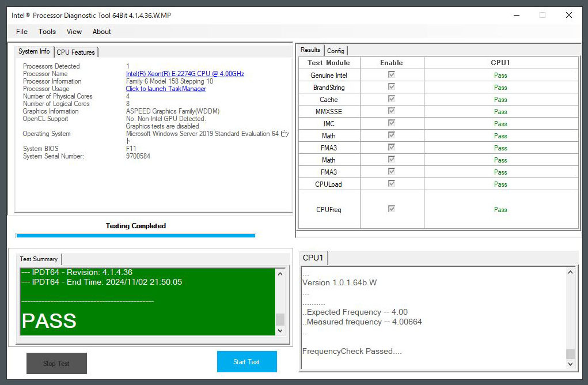
Task: Select the System Info tab
Action: (x=34, y=51)
